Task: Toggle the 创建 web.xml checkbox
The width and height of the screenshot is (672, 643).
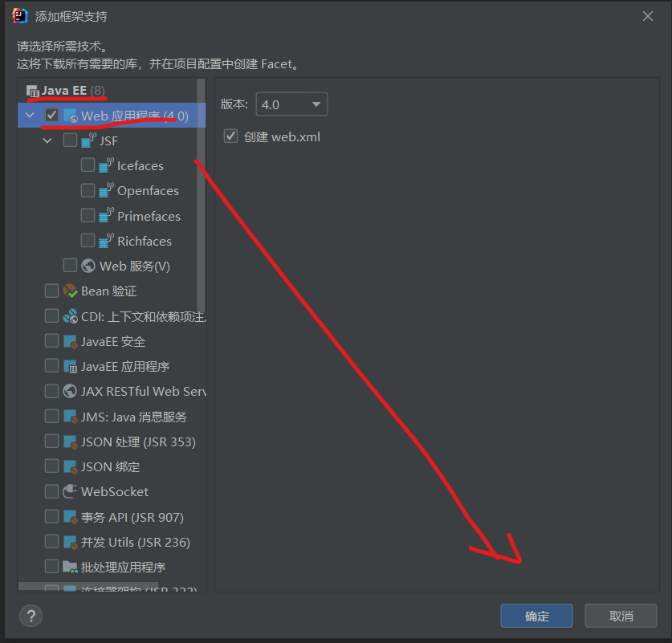Action: tap(230, 136)
